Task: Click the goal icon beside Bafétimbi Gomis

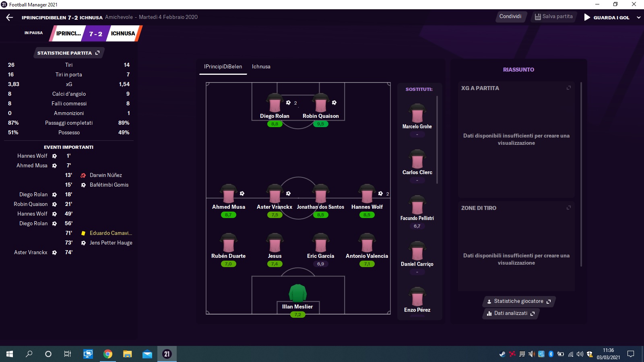Action: [83, 185]
